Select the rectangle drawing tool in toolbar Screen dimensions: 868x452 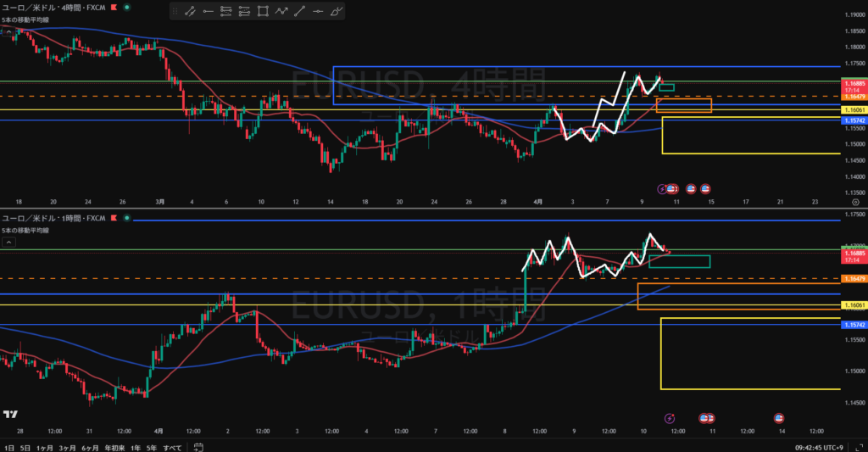click(264, 11)
